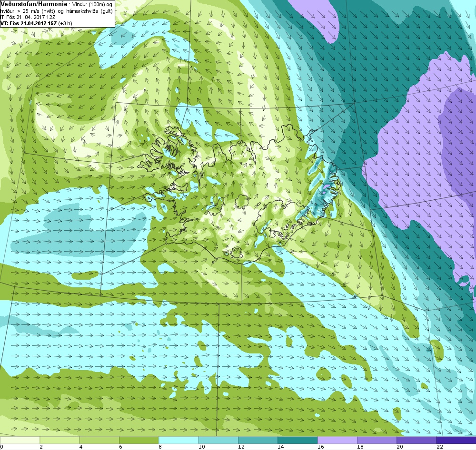Click the aqua 10–12 m/s legend swatch

pos(218,440)
